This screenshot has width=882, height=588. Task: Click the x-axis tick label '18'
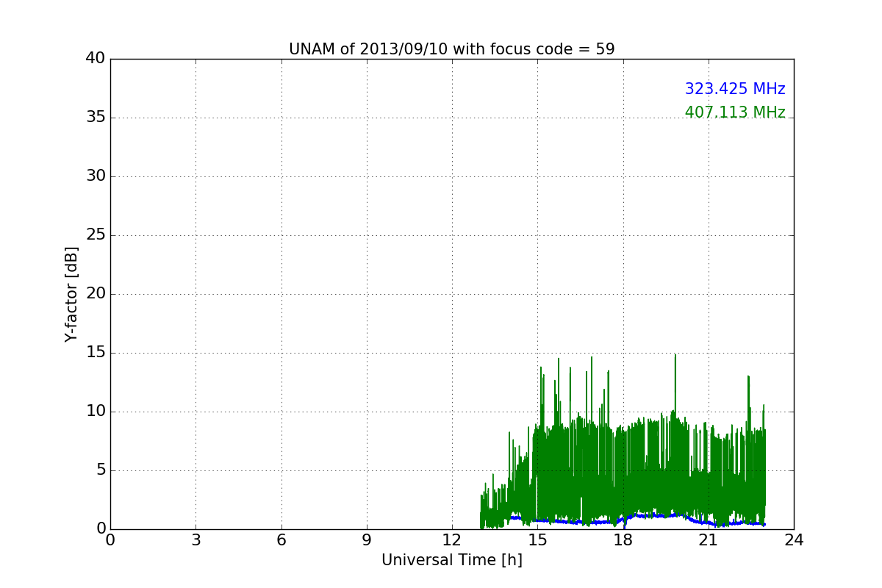(x=623, y=540)
